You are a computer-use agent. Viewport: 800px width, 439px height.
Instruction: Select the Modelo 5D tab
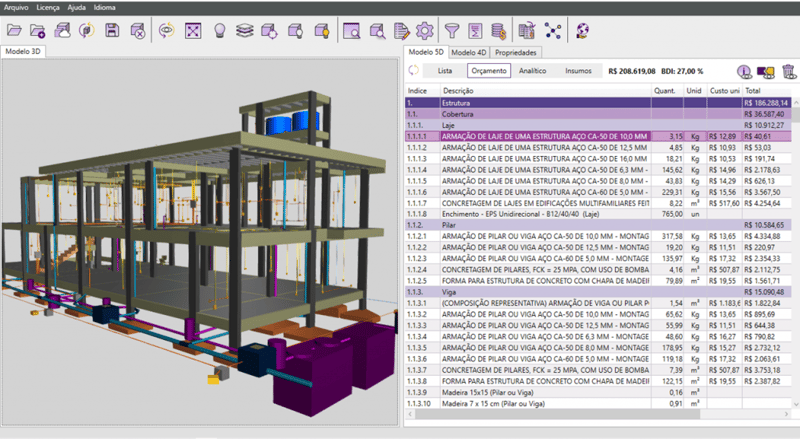[x=426, y=52]
